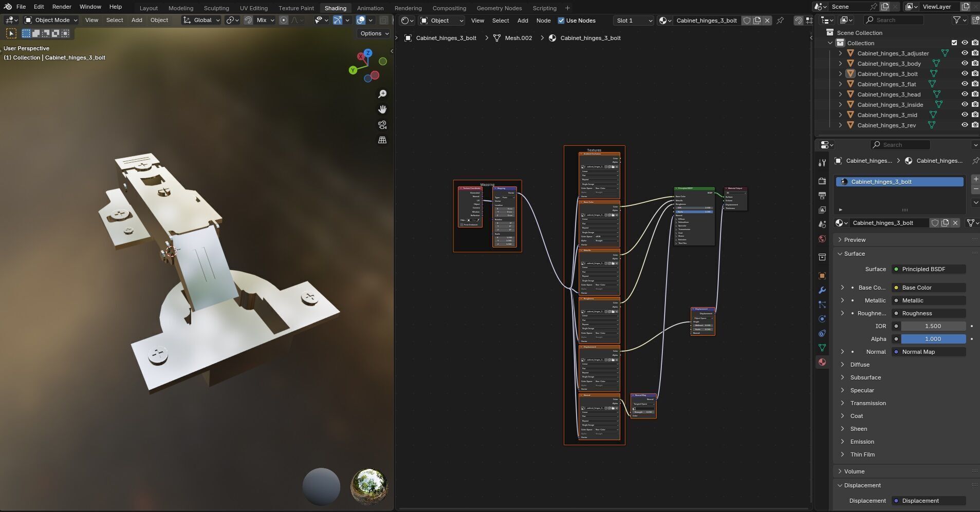Hide Cabinet_hinges_3_head with its eye icon
This screenshot has height=512, width=980.
tap(965, 94)
